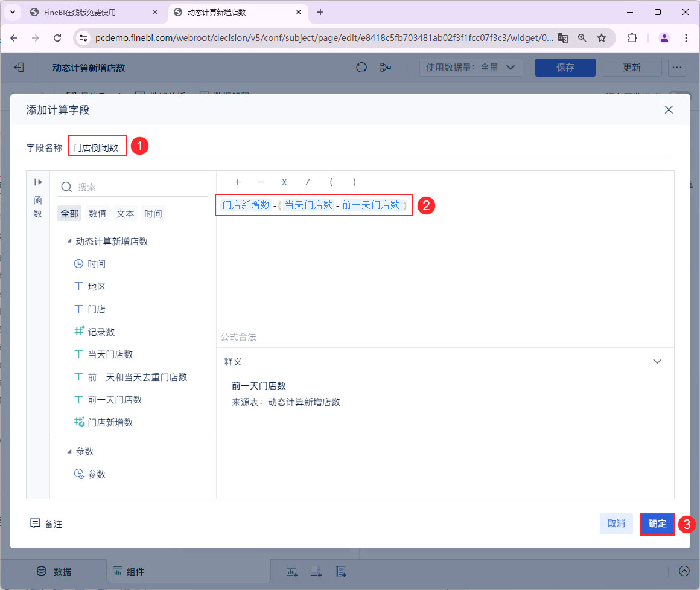
Task: Open the more options ellipsis button
Action: click(677, 68)
